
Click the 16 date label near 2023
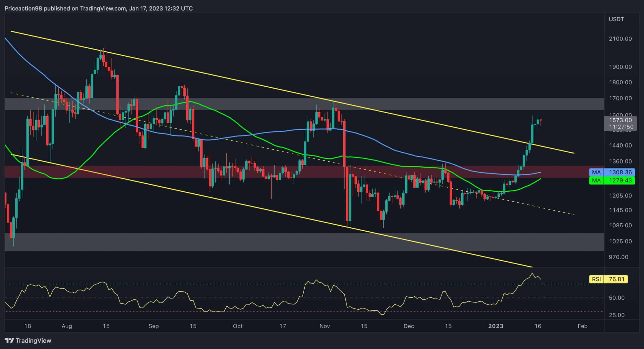click(x=538, y=326)
